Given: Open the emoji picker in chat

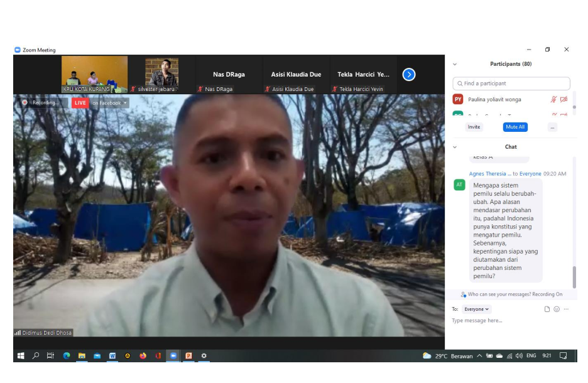Looking at the screenshot, I should pos(557,309).
